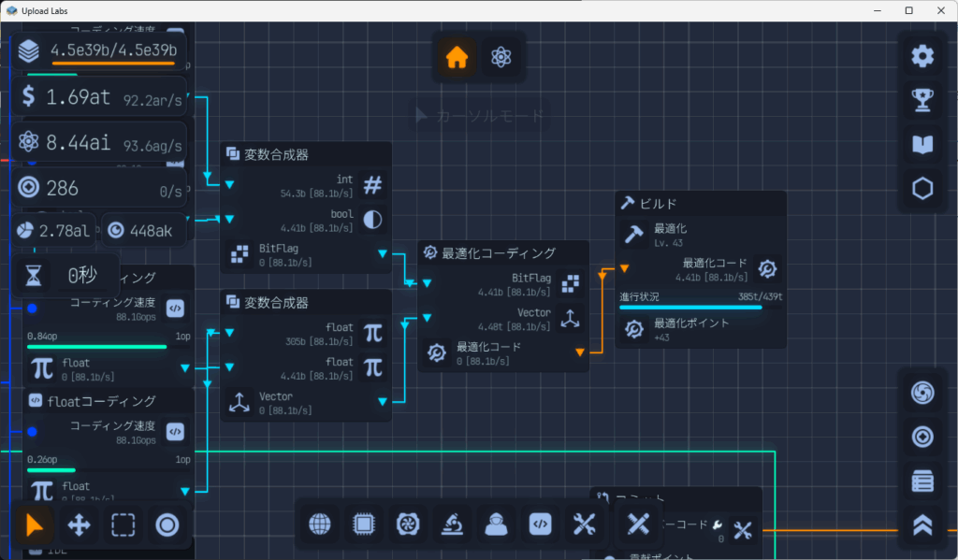Click the hexagon icon on right sidebar
The width and height of the screenshot is (958, 560).
(x=922, y=189)
